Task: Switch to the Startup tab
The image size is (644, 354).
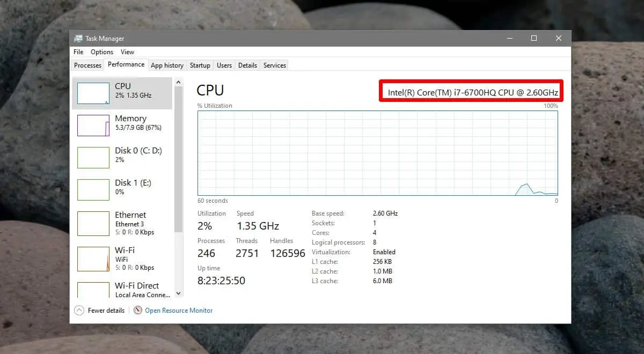Action: [200, 65]
